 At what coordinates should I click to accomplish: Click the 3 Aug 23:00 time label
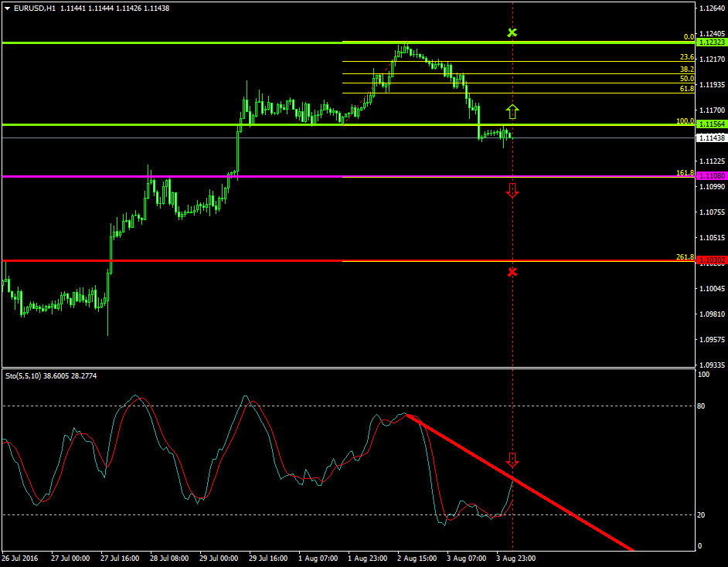515,558
